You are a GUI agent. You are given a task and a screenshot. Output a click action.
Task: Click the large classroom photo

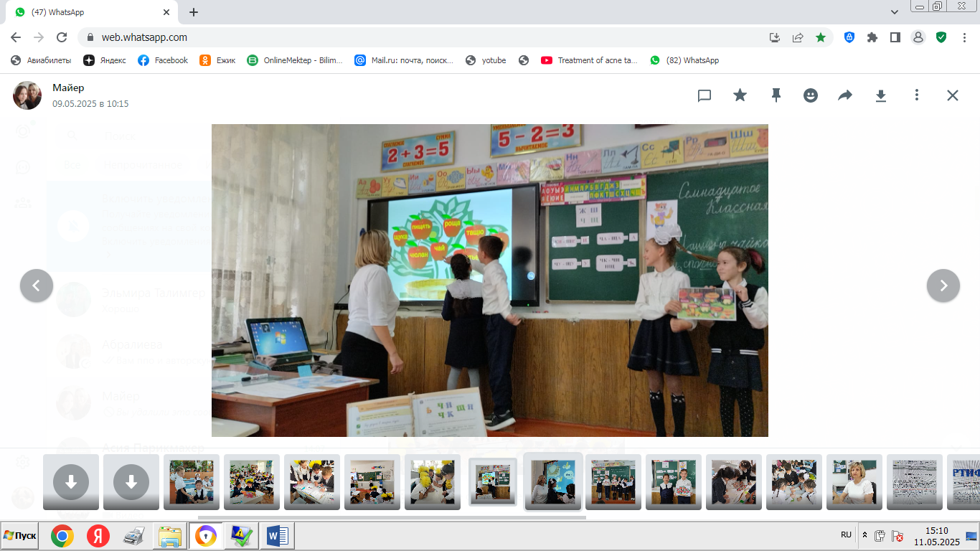490,281
